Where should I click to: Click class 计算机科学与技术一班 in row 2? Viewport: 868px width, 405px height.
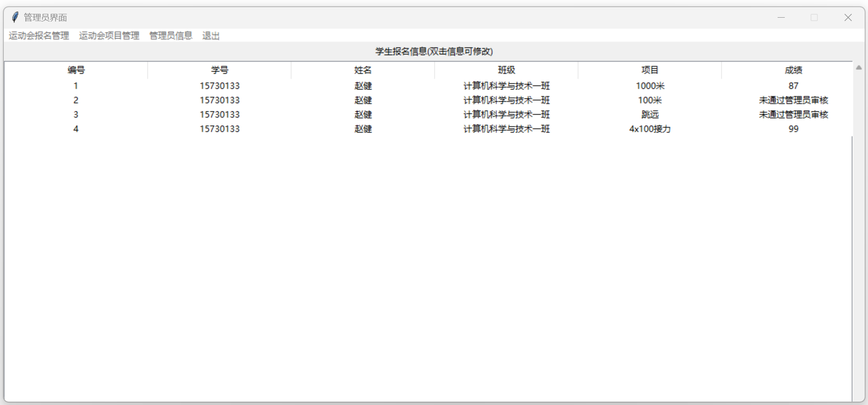point(506,100)
